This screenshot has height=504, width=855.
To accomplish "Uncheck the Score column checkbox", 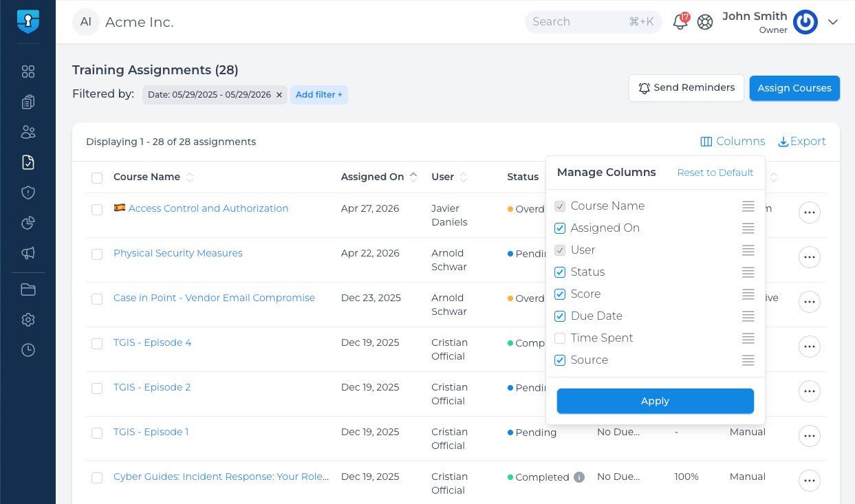I will (560, 294).
